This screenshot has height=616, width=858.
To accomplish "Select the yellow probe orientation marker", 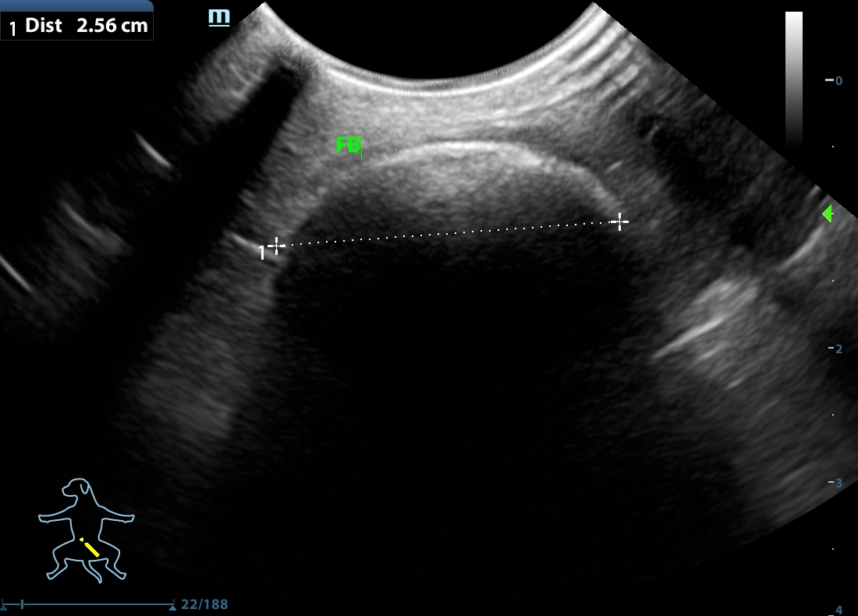I will (90, 547).
